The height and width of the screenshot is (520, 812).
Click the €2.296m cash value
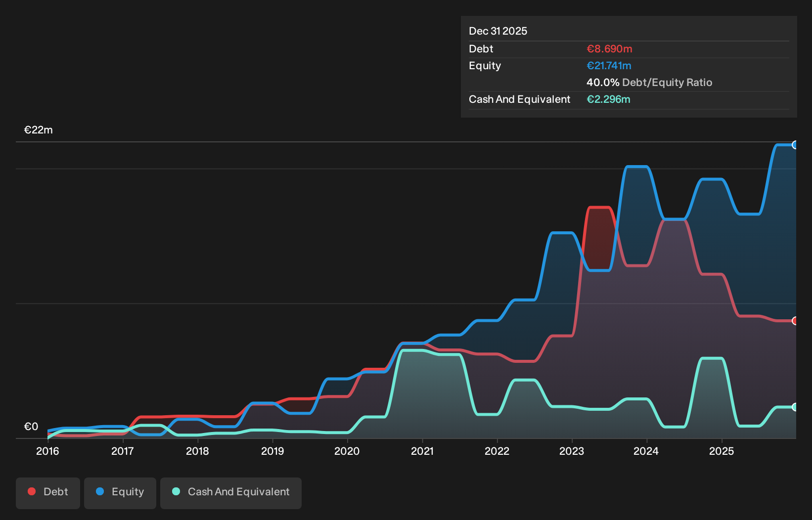point(608,99)
